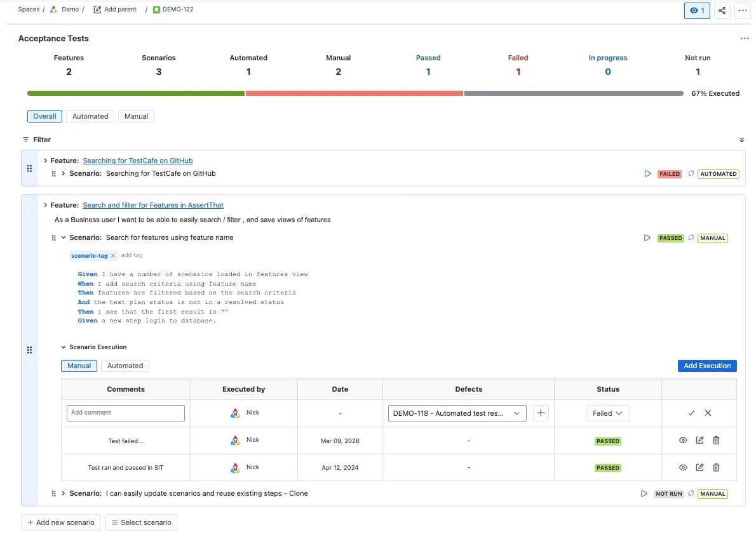This screenshot has height=544, width=756.
Task: Edit the Mar 09, 2026 execution
Action: (x=699, y=440)
